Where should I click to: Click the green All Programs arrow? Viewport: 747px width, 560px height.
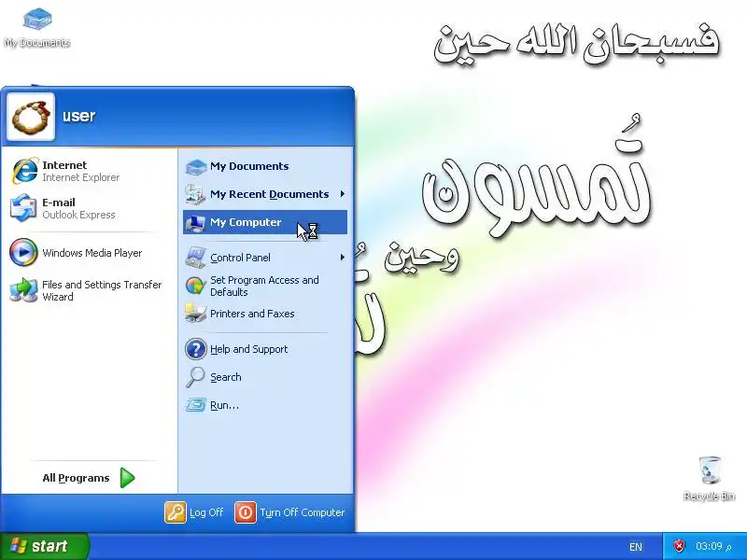coord(127,478)
